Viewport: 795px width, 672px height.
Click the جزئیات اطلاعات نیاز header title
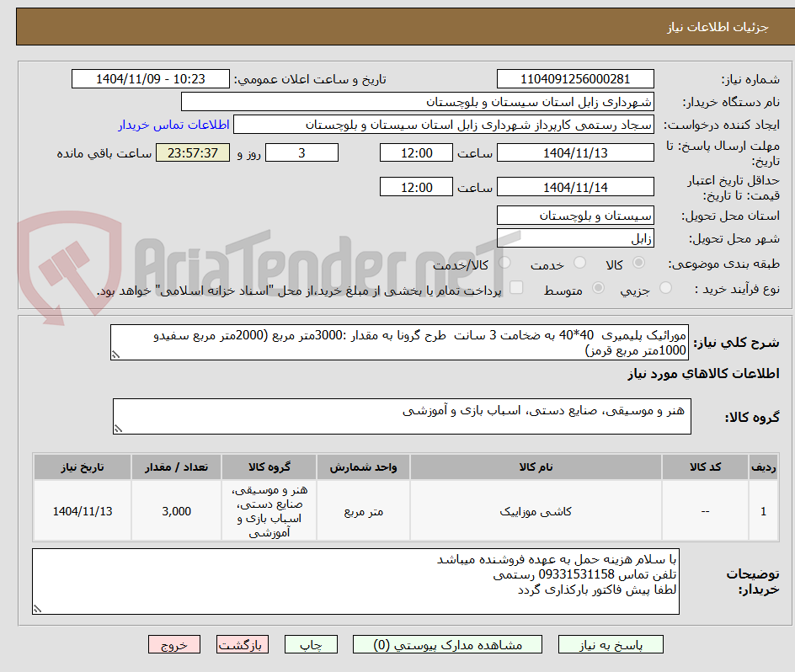point(718,27)
